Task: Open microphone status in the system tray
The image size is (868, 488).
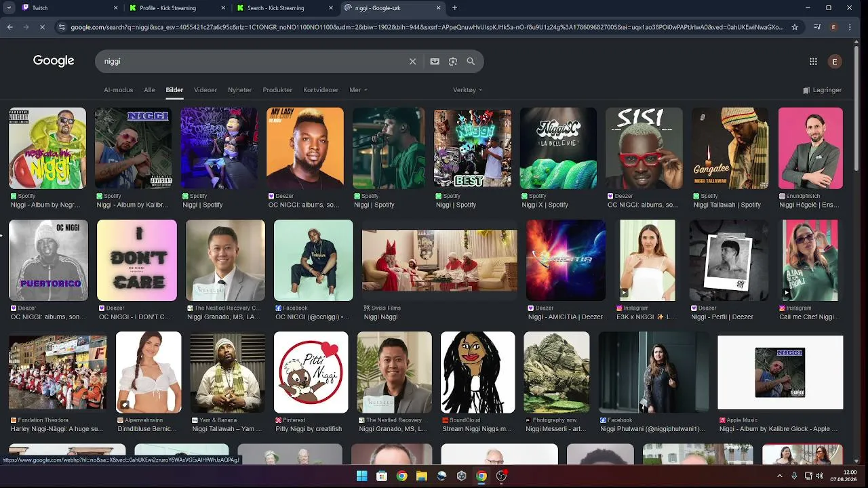Action: pyautogui.click(x=794, y=476)
